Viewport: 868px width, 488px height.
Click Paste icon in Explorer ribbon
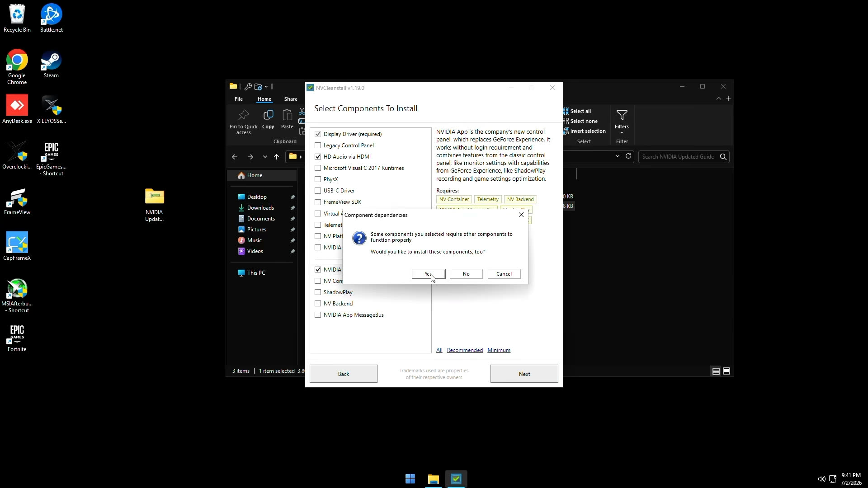click(287, 120)
